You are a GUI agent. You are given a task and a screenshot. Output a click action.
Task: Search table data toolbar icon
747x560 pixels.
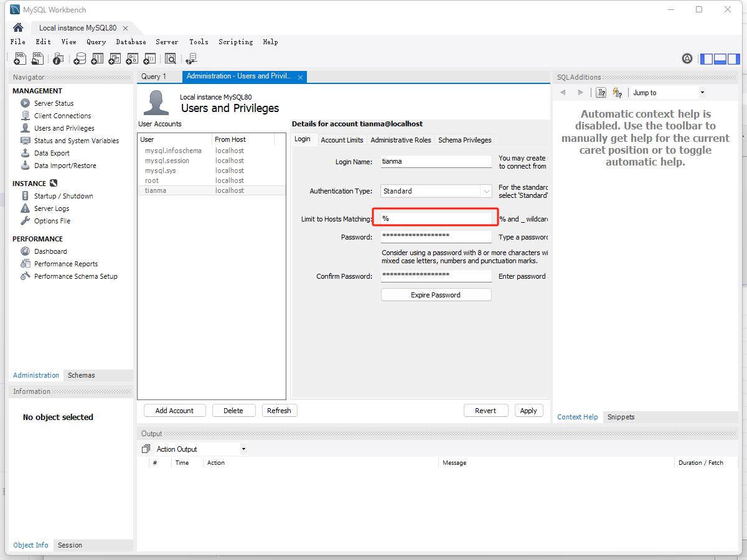pos(170,58)
